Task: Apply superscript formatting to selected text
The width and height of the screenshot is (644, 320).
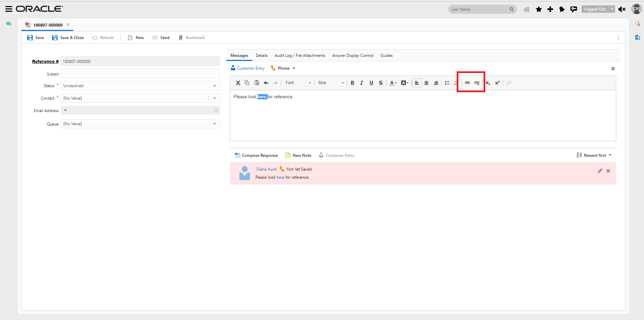Action: [497, 83]
